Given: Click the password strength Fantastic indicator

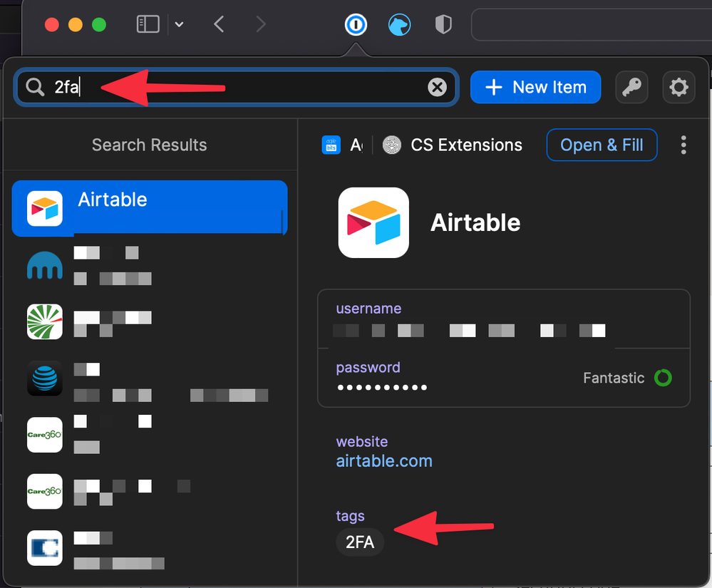Looking at the screenshot, I should (x=626, y=378).
